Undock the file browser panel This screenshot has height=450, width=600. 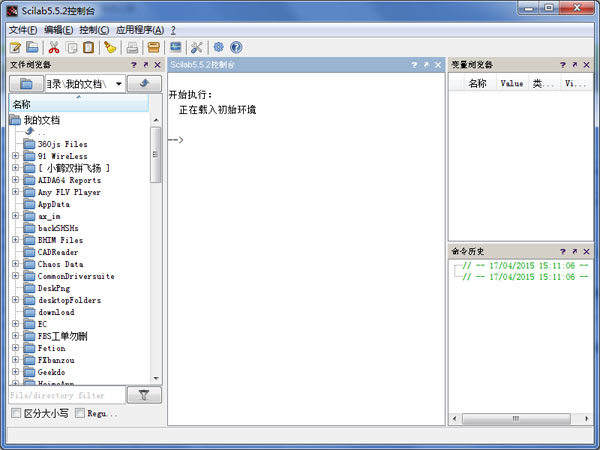click(x=145, y=65)
